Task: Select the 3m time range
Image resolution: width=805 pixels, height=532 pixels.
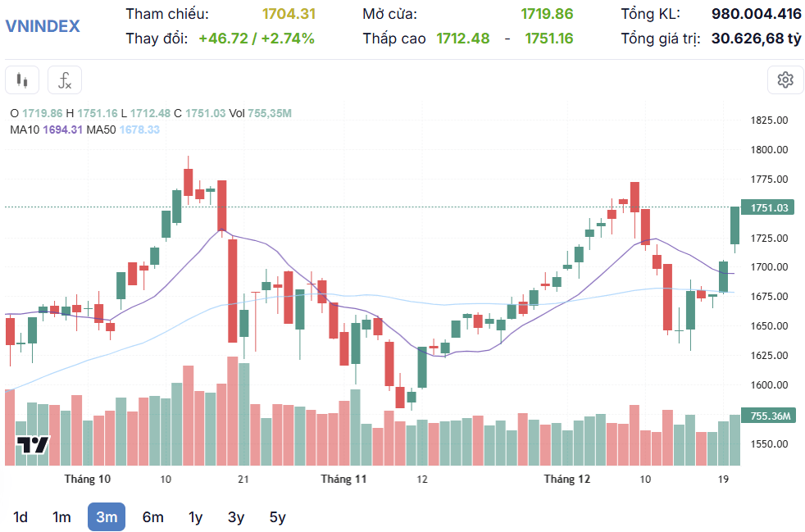Action: coord(107,517)
